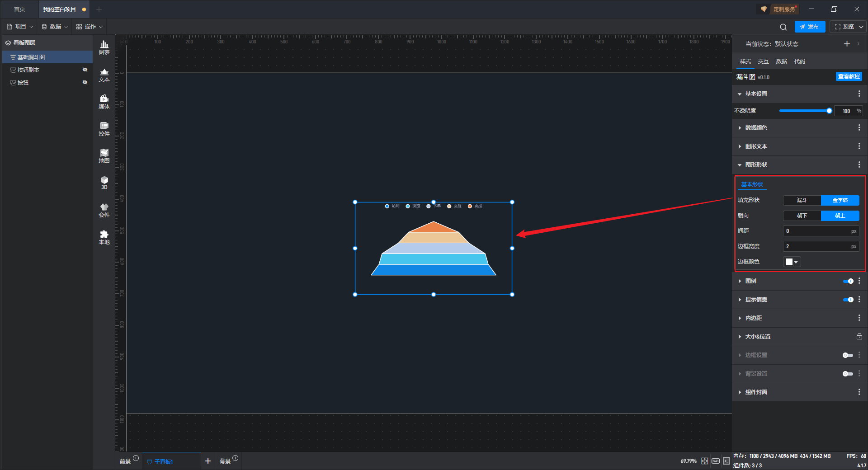This screenshot has width=868, height=470.
Task: Open the 图表 chart components panel
Action: 104,47
